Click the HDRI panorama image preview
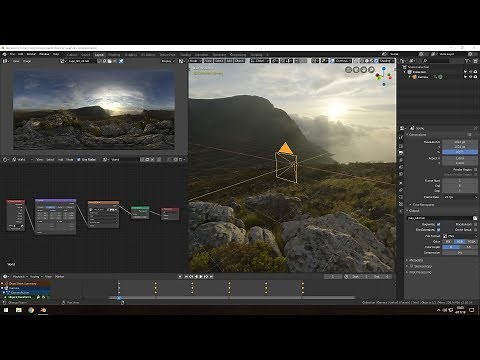Image resolution: width=480 pixels, height=360 pixels. [94, 110]
